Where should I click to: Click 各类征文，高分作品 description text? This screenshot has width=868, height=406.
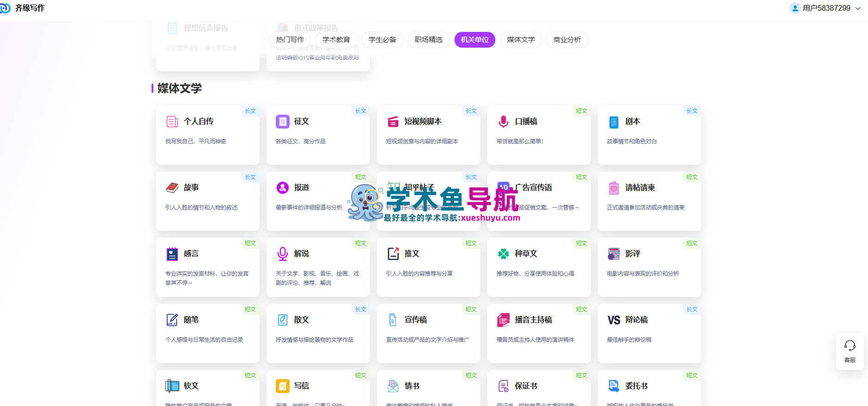tap(301, 141)
